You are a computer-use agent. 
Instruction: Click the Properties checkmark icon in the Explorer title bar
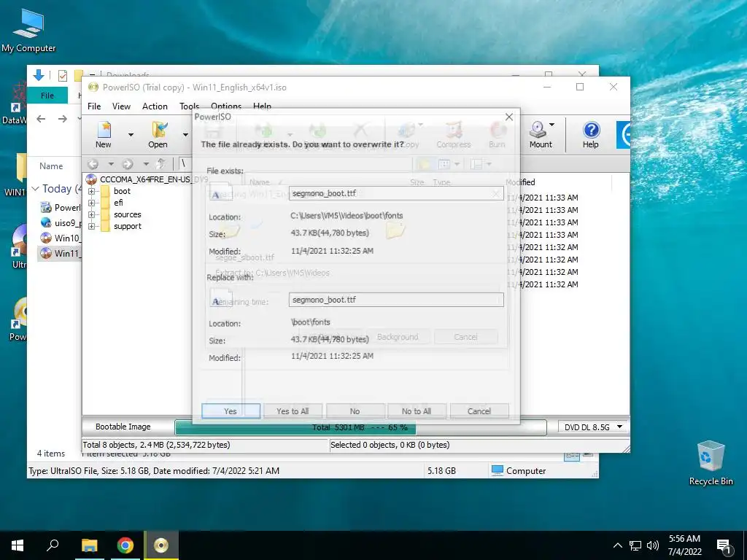pyautogui.click(x=63, y=75)
